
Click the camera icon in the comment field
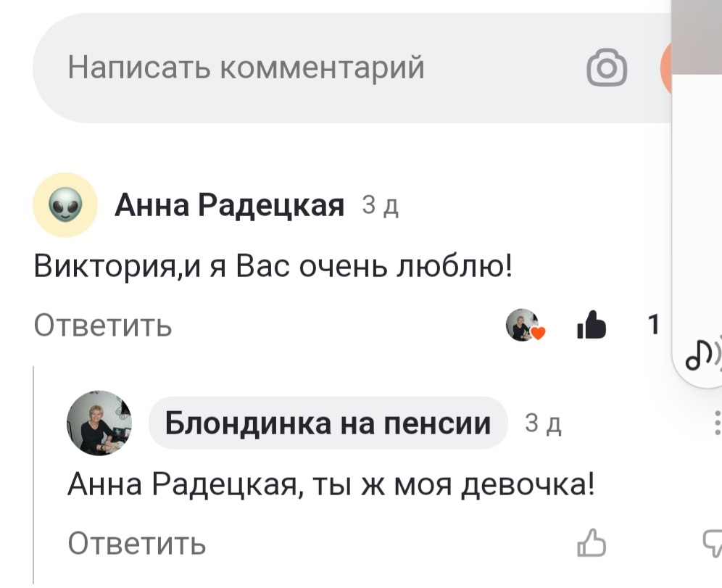click(609, 67)
